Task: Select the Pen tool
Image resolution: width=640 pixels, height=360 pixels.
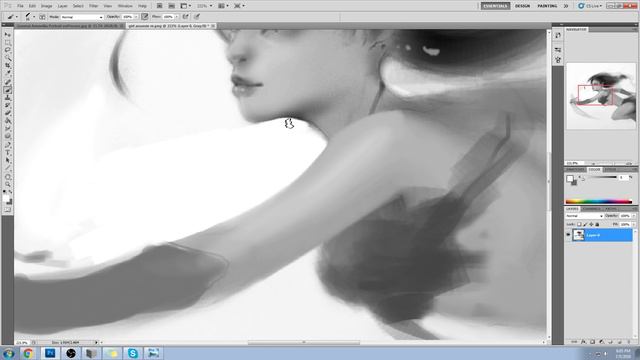Action: [x=8, y=145]
